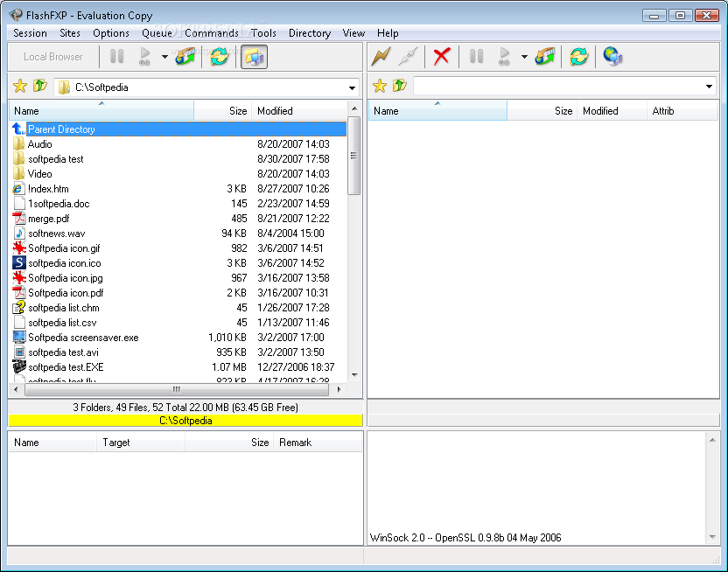Screen dimensions: 728x572
Task: Click the right pane up-folder icon
Action: tap(399, 86)
